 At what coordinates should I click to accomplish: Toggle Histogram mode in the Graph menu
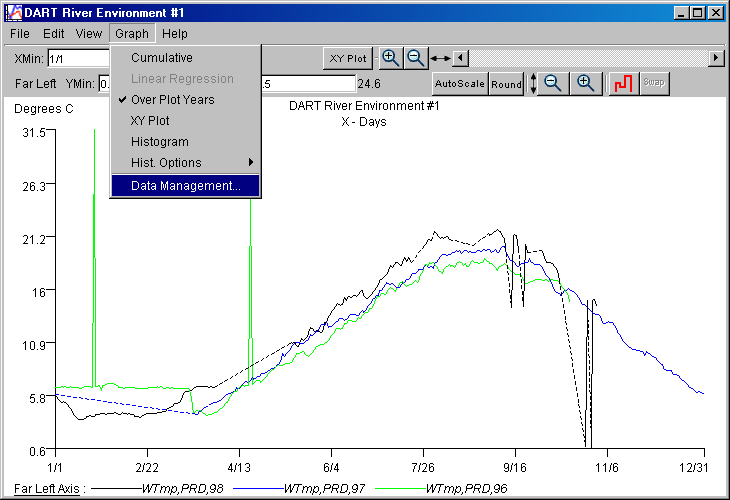point(159,142)
